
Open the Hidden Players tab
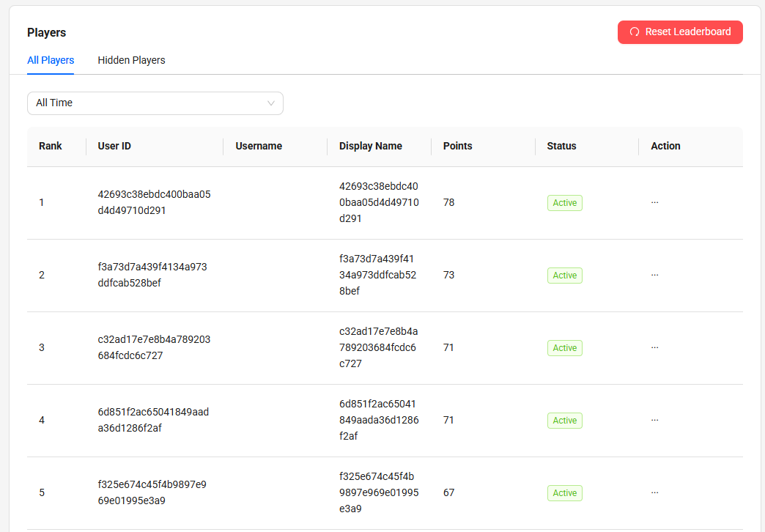click(x=131, y=60)
